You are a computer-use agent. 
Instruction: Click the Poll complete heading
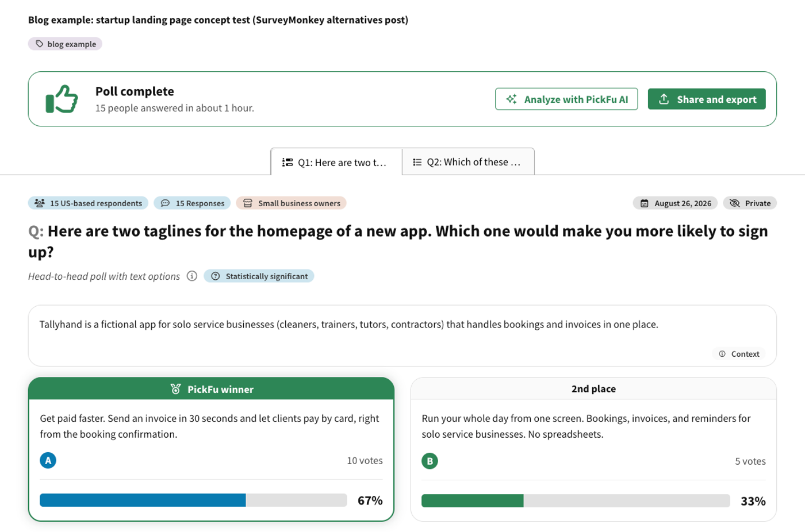click(x=135, y=91)
